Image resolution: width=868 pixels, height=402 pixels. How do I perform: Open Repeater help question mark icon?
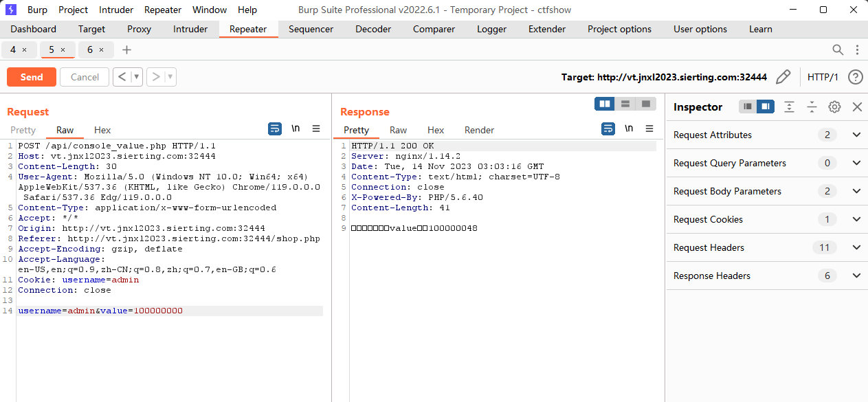[856, 77]
